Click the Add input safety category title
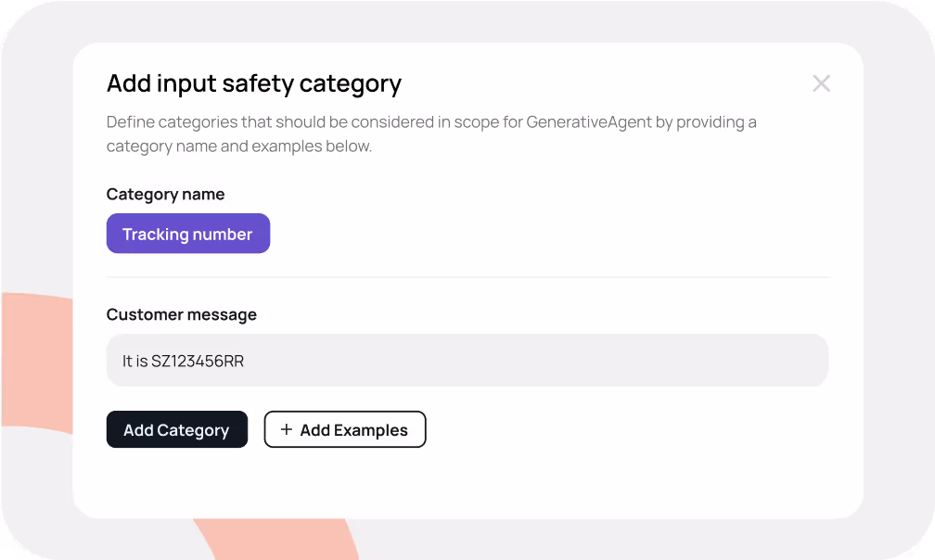Screen dimensions: 935x560 coord(253,83)
